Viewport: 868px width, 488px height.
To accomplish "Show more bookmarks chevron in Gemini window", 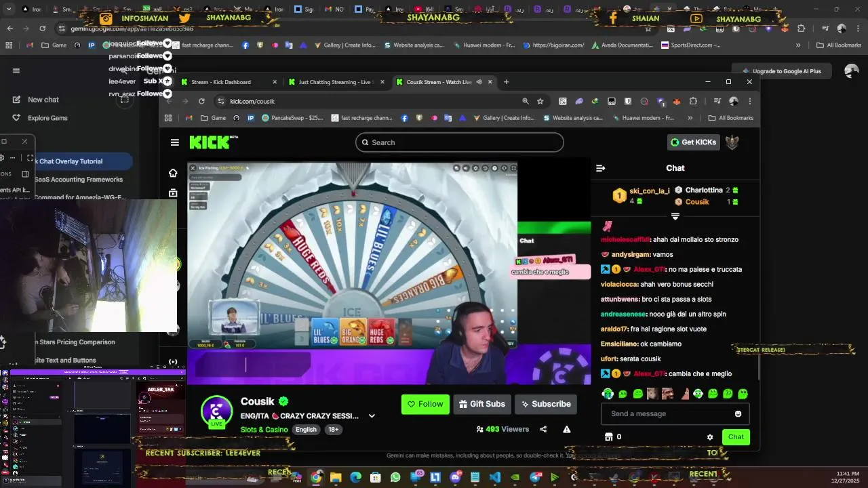I will click(x=798, y=45).
